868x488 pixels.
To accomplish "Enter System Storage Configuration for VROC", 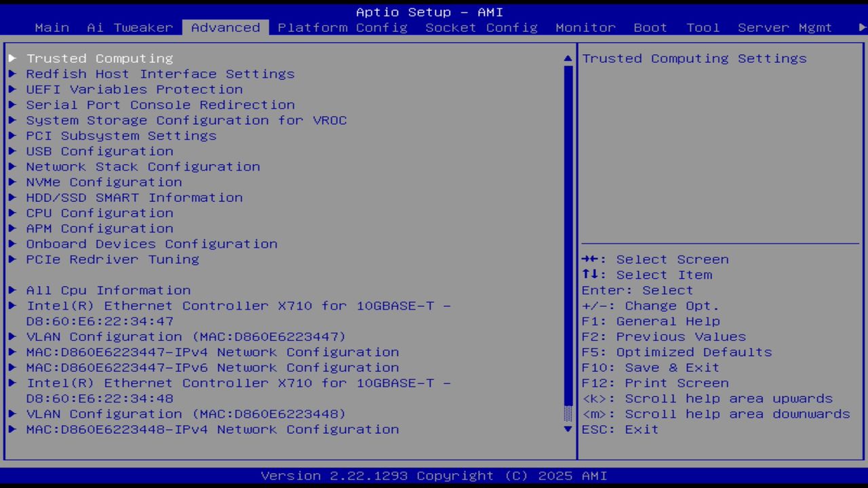I will point(186,120).
